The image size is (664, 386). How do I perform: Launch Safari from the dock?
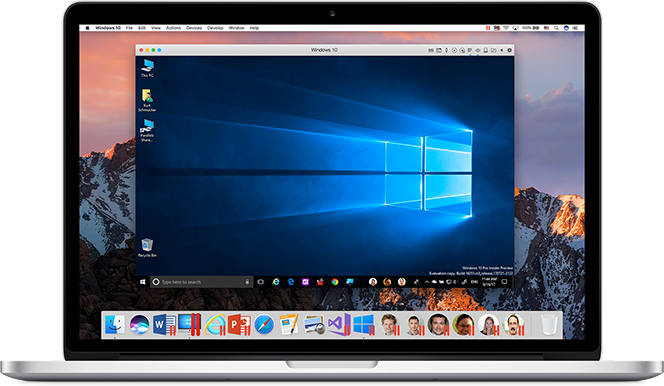click(x=264, y=325)
